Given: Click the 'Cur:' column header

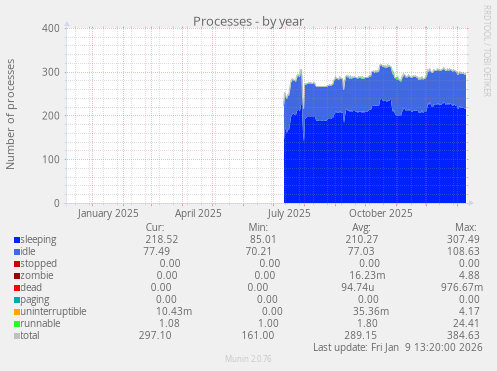Looking at the screenshot, I should point(155,227).
